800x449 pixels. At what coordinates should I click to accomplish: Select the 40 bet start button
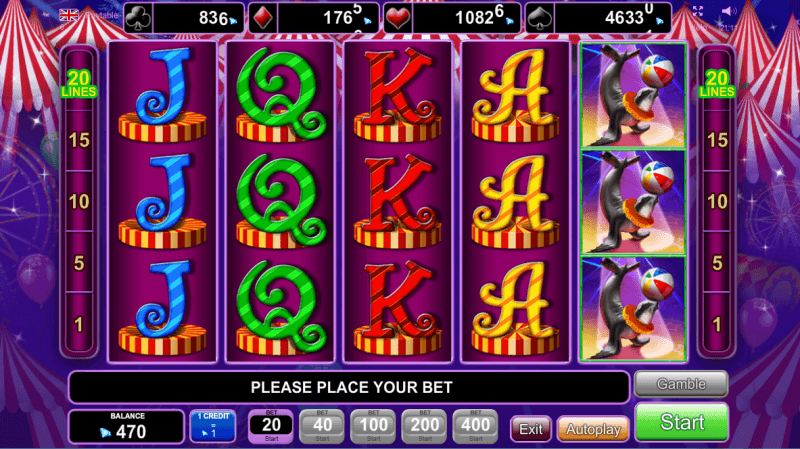point(322,426)
